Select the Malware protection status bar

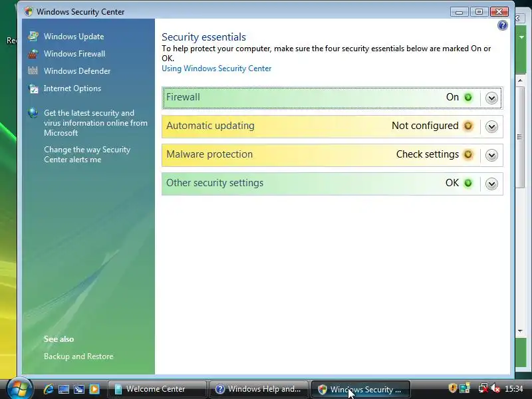tap(332, 155)
